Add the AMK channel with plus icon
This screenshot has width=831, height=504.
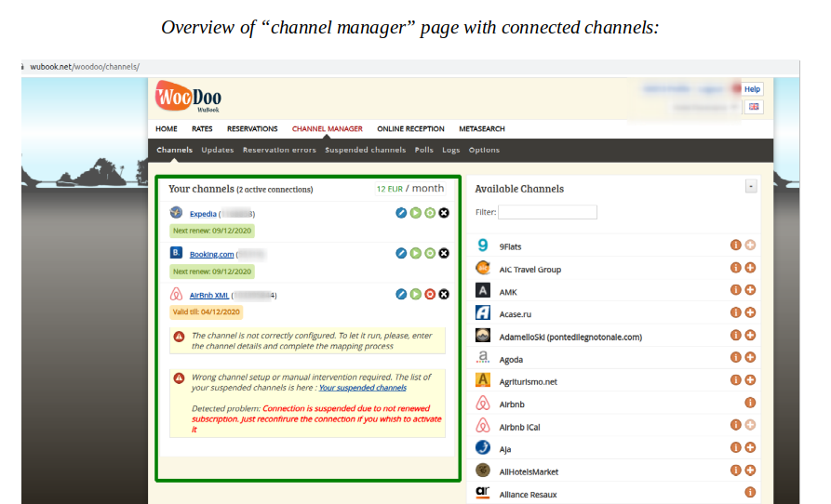750,289
